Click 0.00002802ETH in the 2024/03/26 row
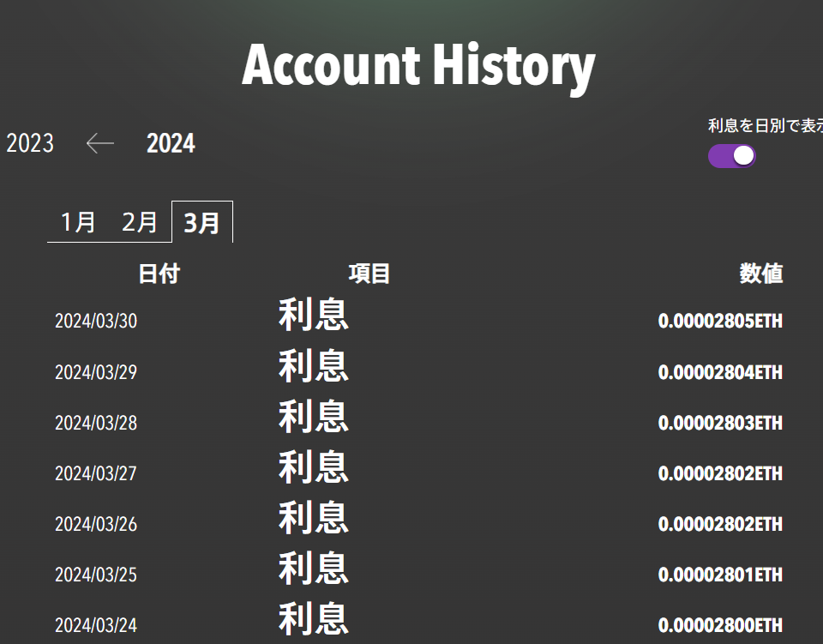The height and width of the screenshot is (644, 823). [x=720, y=524]
